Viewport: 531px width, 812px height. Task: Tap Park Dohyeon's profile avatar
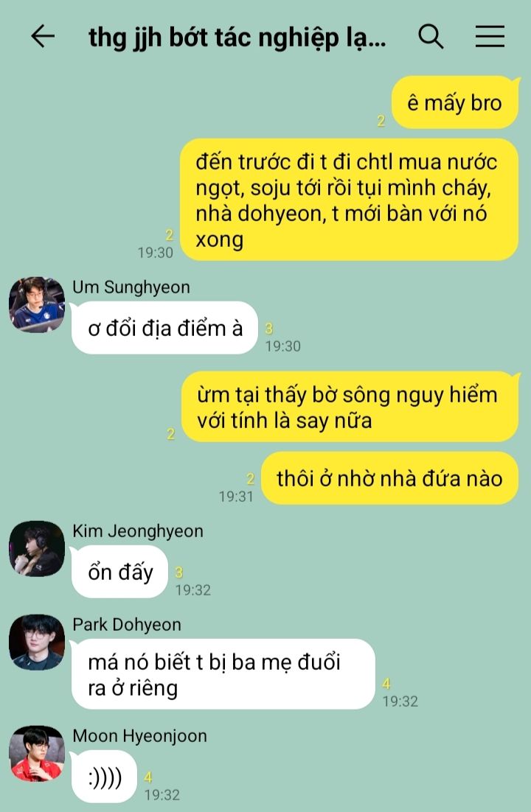[x=37, y=642]
